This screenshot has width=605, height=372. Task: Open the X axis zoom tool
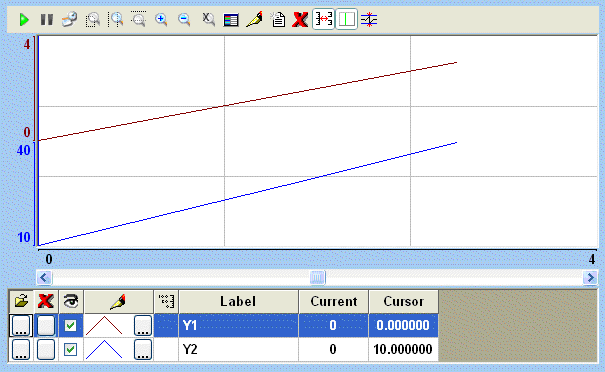pyautogui.click(x=208, y=19)
